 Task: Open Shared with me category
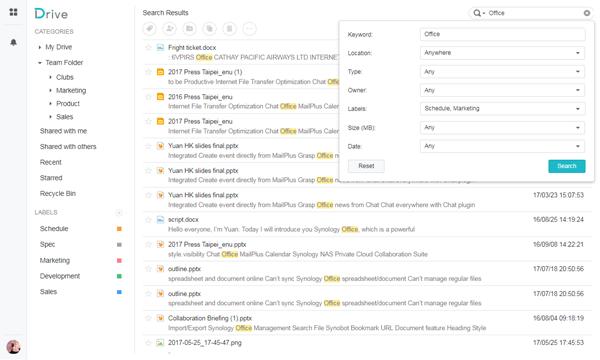point(63,131)
